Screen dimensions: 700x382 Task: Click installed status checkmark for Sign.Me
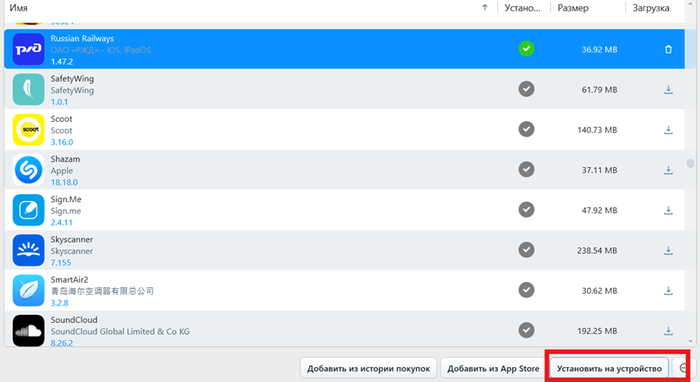point(526,209)
